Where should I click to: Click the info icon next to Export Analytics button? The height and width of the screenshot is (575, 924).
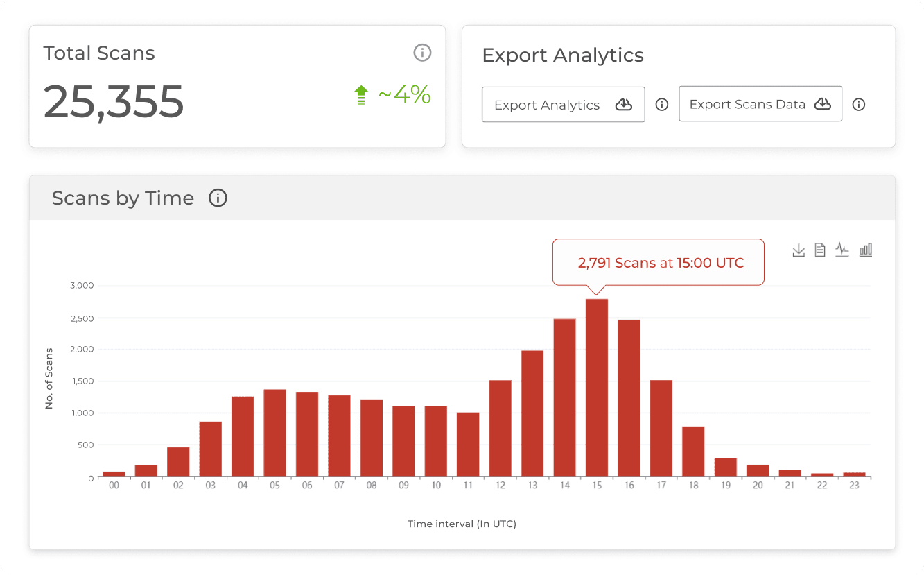(x=662, y=105)
